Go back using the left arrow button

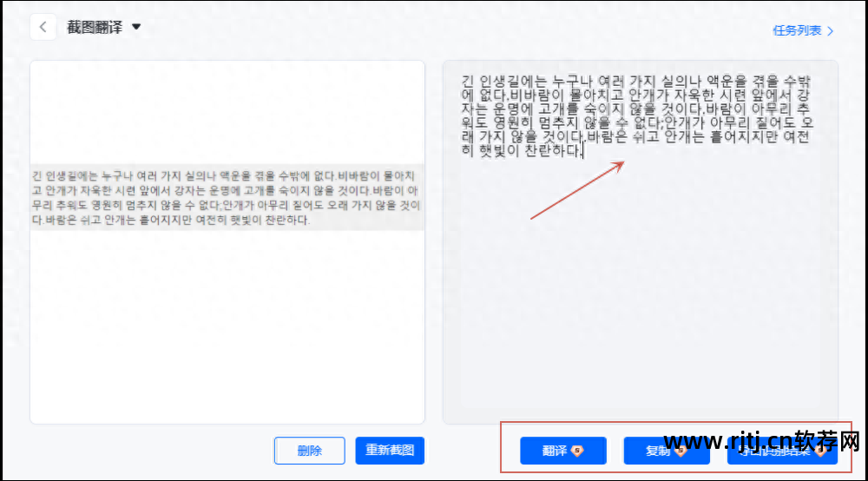(43, 27)
